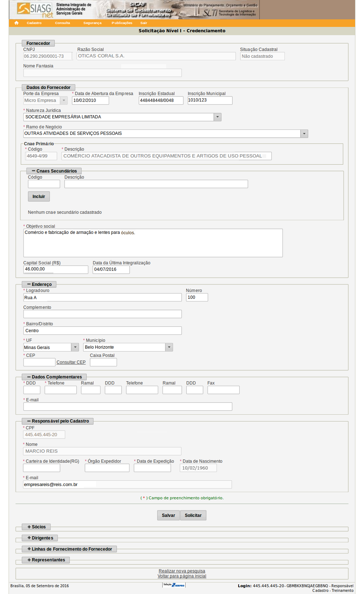Image resolution: width=364 pixels, height=594 pixels.
Task: Click the Consultar CEP link
Action: tap(71, 362)
